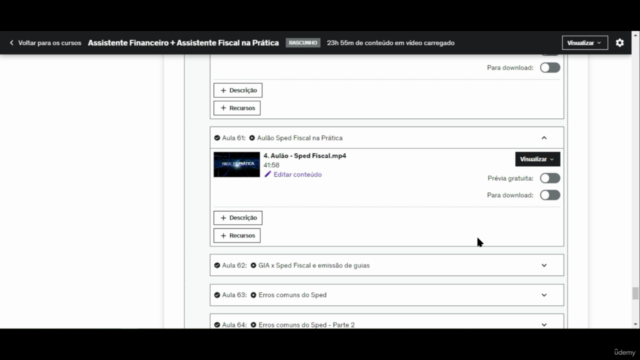640x360 pixels.
Task: Click the Aulão Sped Fiscal video thumbnail
Action: point(237,164)
